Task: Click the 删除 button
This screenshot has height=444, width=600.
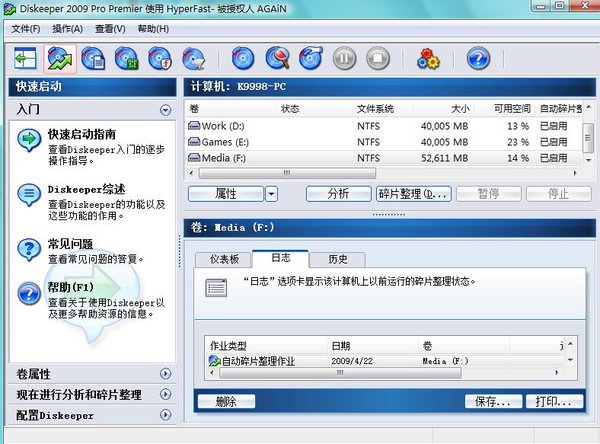Action: pyautogui.click(x=226, y=402)
